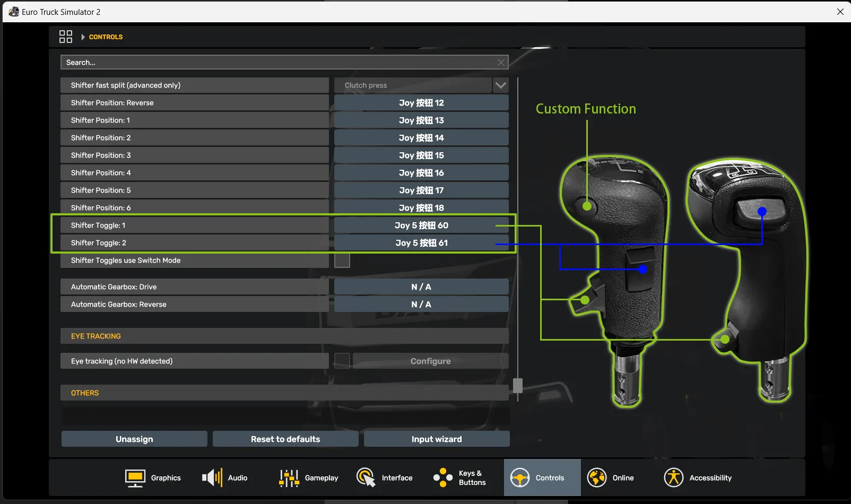Select the Shifter fast split (advanced only) row

[x=195, y=85]
